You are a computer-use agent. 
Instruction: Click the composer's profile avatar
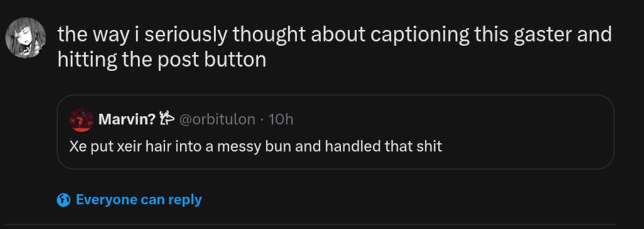click(x=25, y=37)
